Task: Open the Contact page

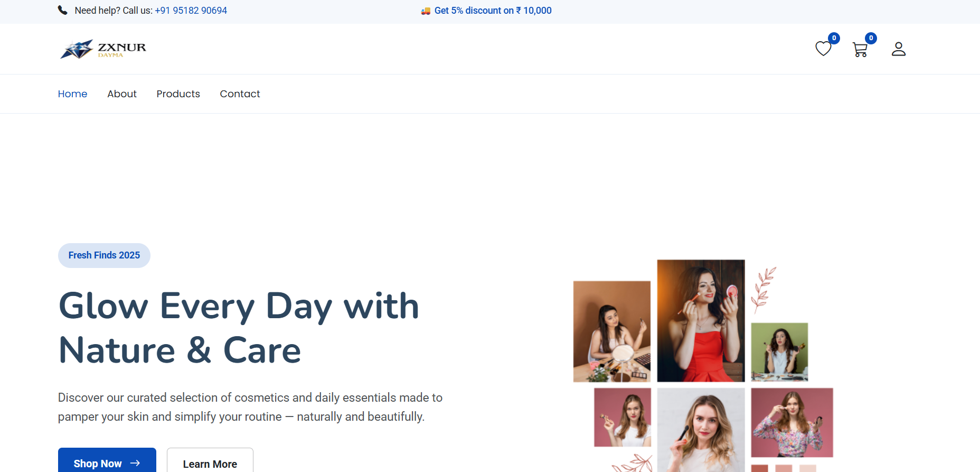Action: tap(240, 94)
